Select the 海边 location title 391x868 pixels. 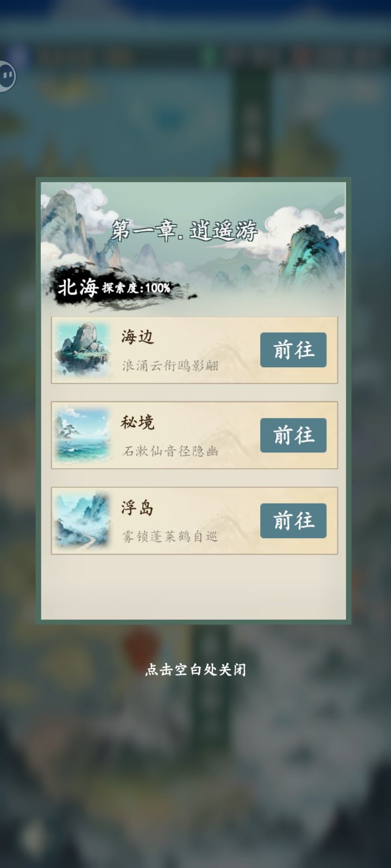[137, 337]
